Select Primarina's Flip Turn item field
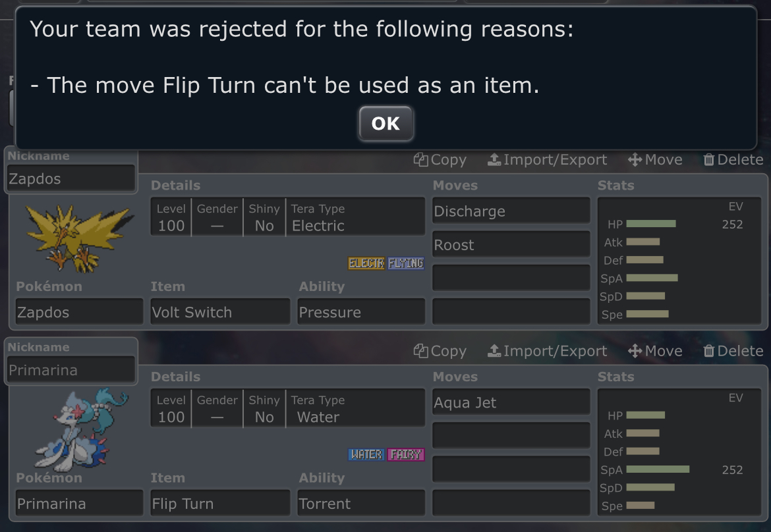This screenshot has width=771, height=532. click(x=220, y=504)
